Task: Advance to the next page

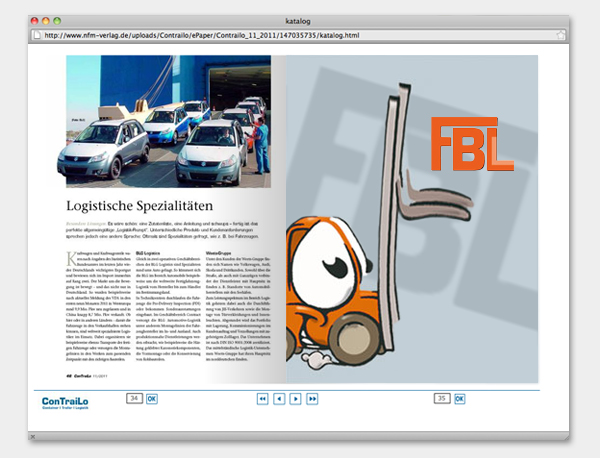Action: (x=295, y=399)
